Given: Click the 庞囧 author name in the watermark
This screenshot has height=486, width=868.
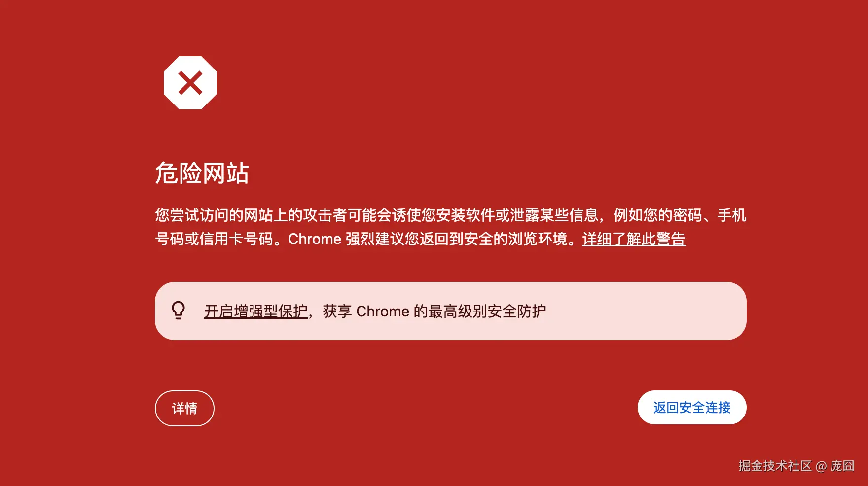Looking at the screenshot, I should coord(842,466).
